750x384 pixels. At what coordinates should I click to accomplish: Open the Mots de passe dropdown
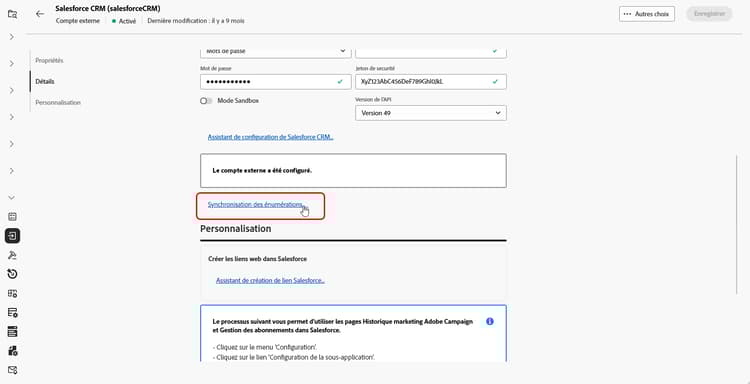click(276, 53)
